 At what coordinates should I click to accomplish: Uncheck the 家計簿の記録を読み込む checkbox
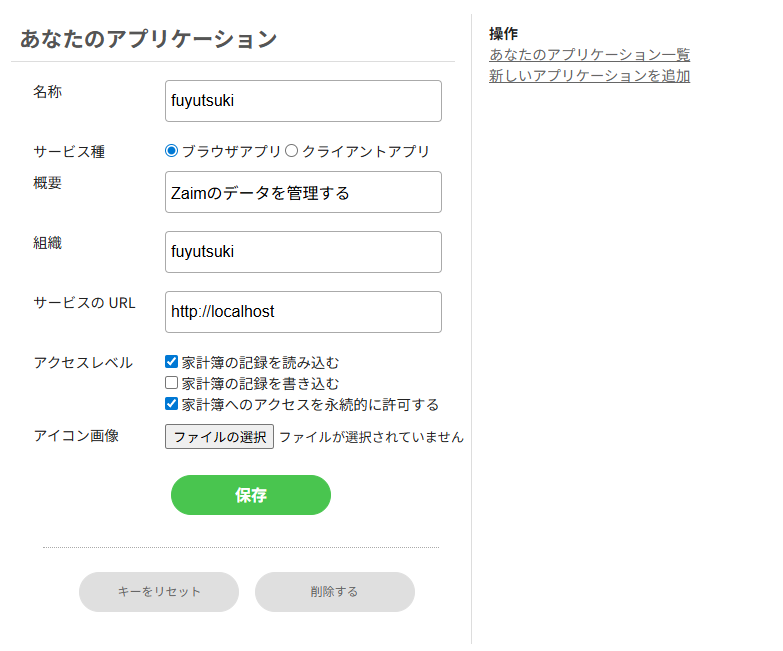(x=172, y=362)
